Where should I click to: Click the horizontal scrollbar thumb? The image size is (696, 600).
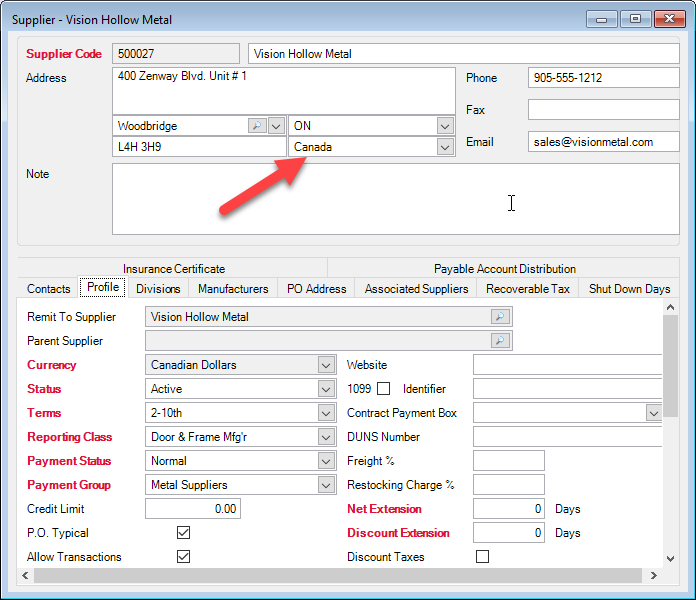338,576
